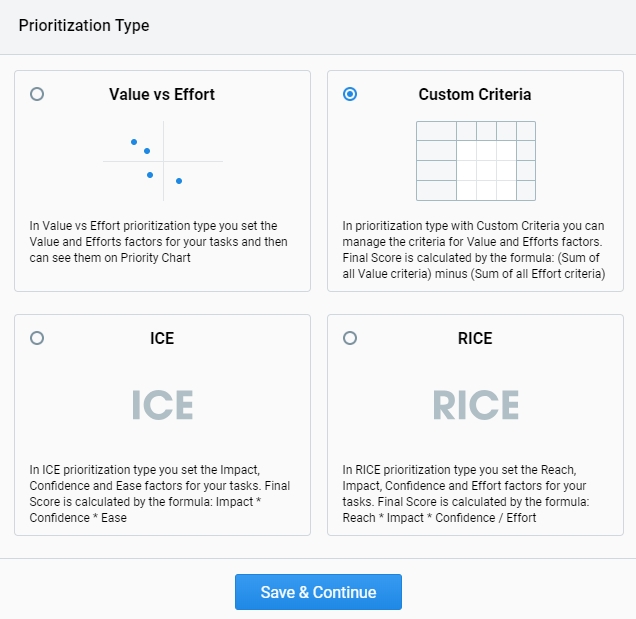Select the Custom Criteria radio button
636x619 pixels.
click(x=350, y=94)
